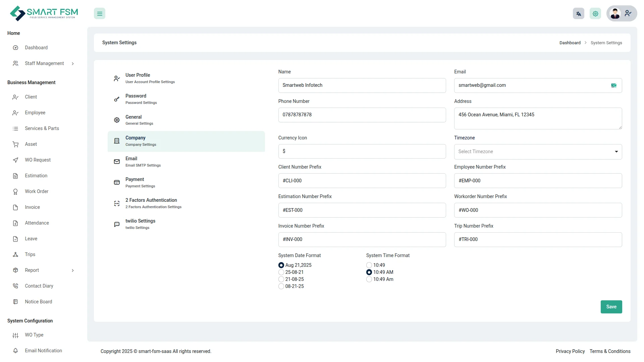Click the language translate icon
644x362 pixels.
point(578,14)
